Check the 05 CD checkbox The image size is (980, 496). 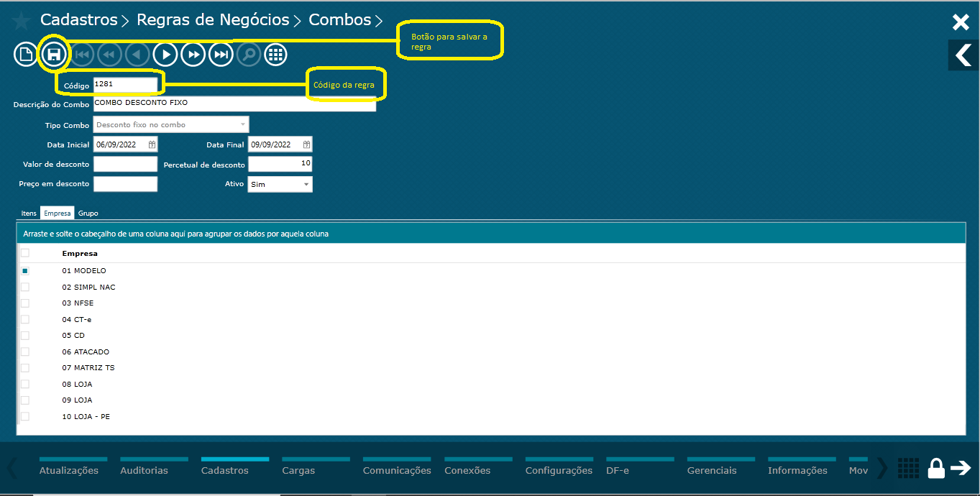(25, 336)
